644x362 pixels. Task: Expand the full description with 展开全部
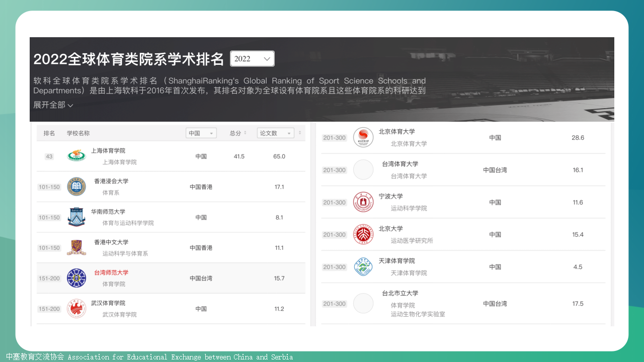pyautogui.click(x=53, y=105)
